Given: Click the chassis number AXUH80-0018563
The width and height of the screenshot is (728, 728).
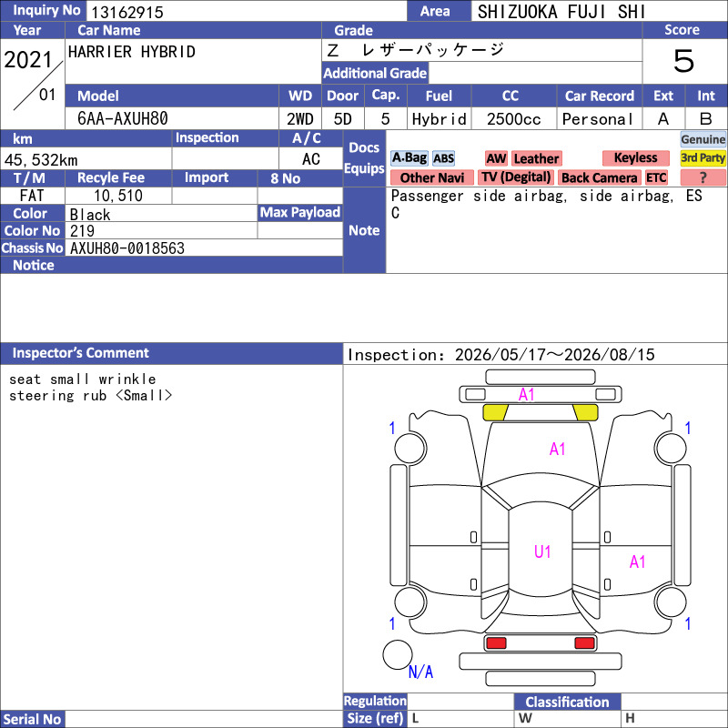Looking at the screenshot, I should pyautogui.click(x=127, y=248).
